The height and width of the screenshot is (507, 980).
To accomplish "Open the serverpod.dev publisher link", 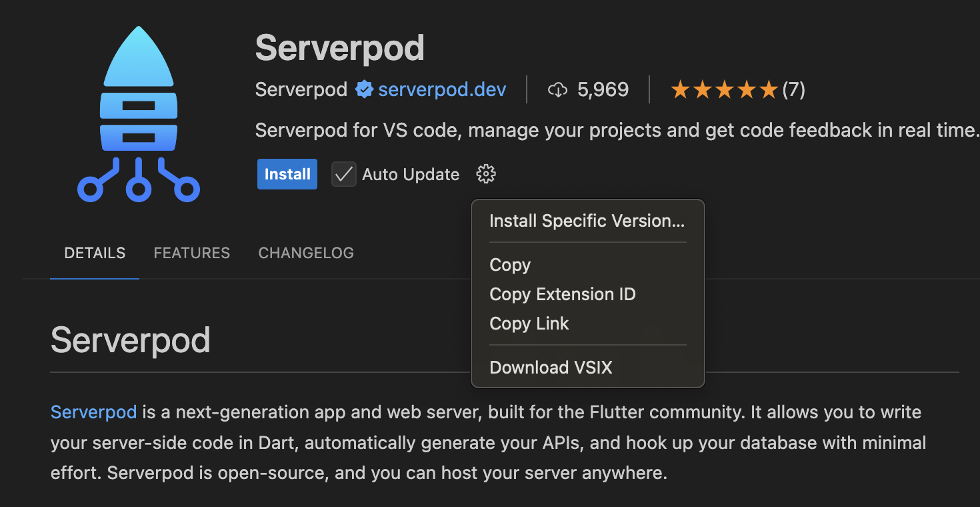I will [442, 89].
